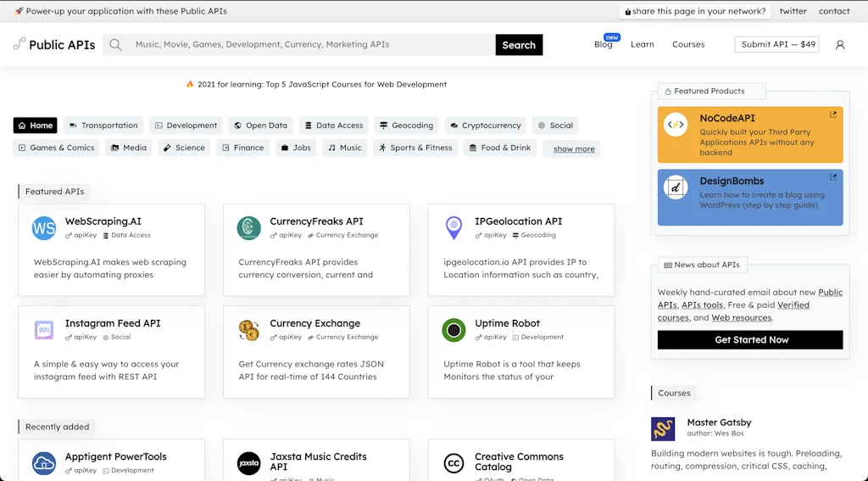This screenshot has width=868, height=481.
Task: Open DesignBombs external link icon
Action: (832, 177)
